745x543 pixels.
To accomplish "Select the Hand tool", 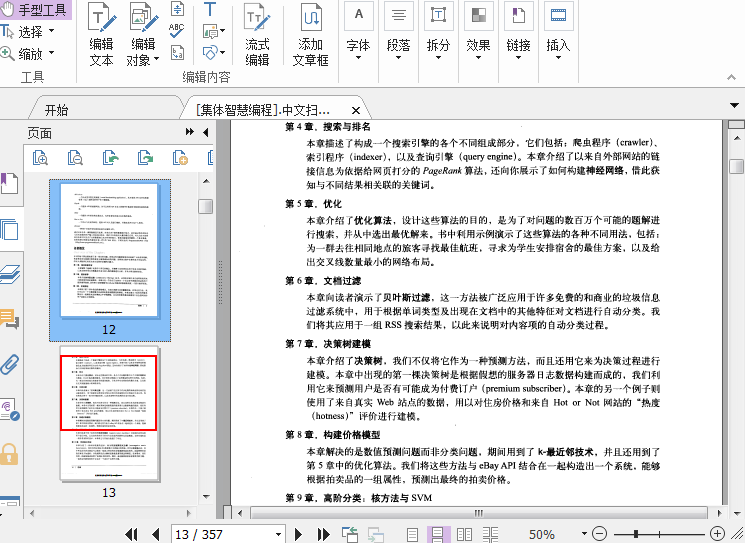I will tap(38, 11).
